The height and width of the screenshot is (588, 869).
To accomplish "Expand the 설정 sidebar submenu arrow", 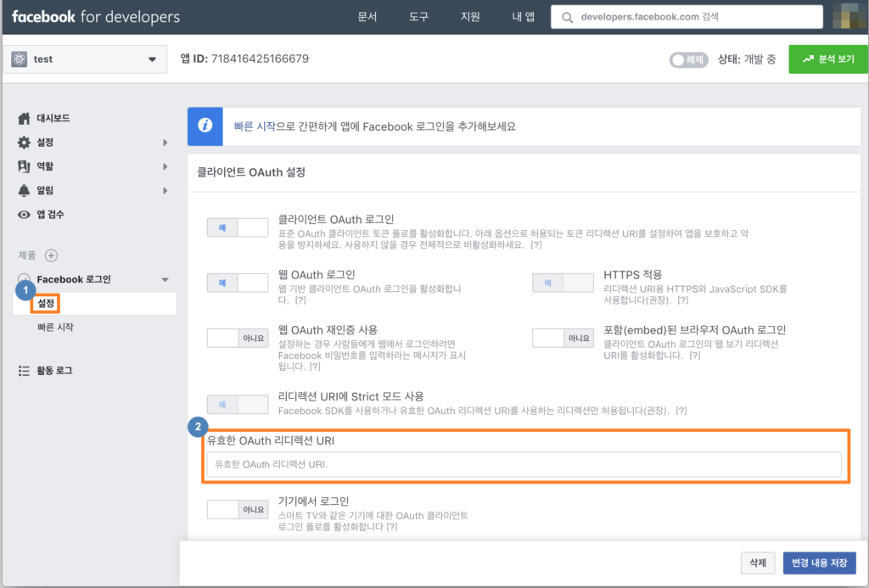I will coord(165,143).
